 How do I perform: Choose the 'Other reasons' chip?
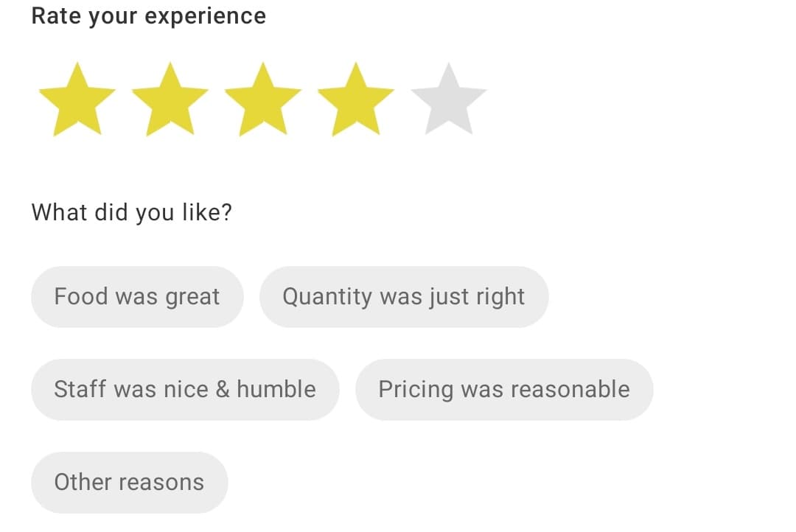(130, 482)
